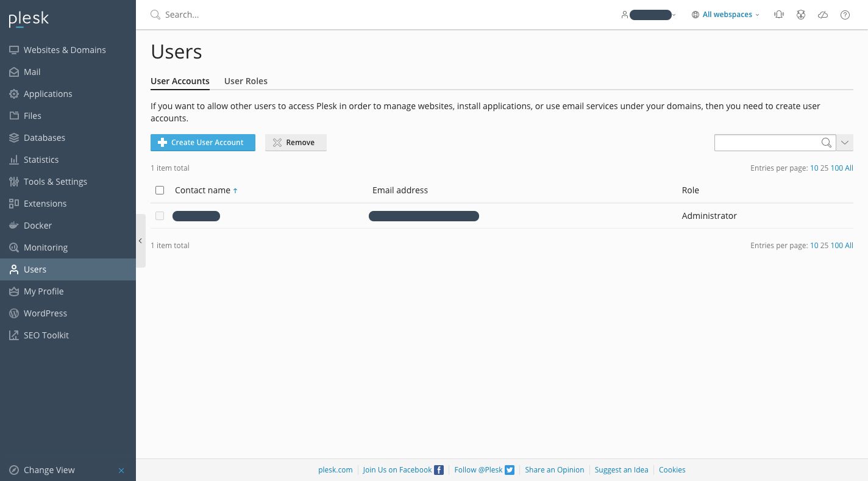This screenshot has height=481, width=868.
Task: Open Docker in the sidebar
Action: 38,226
